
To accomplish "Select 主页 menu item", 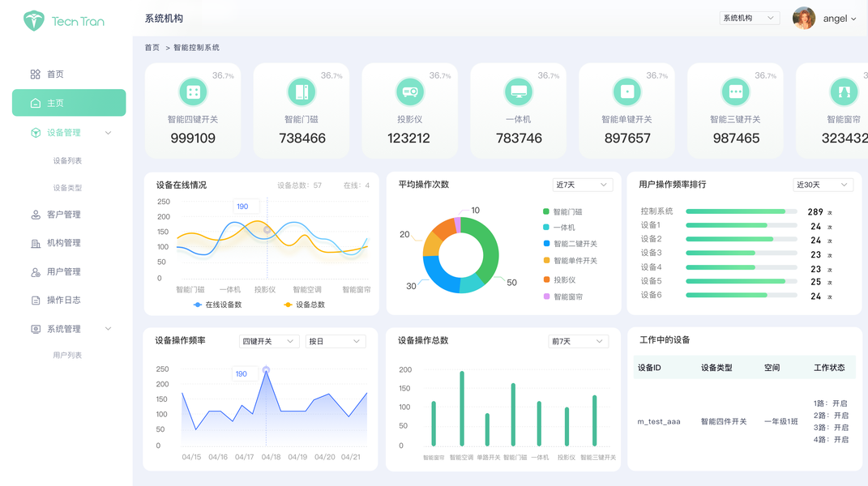I will click(69, 103).
